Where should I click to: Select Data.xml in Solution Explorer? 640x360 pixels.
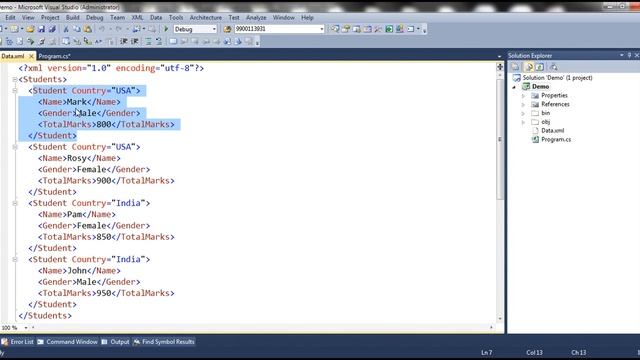click(553, 131)
